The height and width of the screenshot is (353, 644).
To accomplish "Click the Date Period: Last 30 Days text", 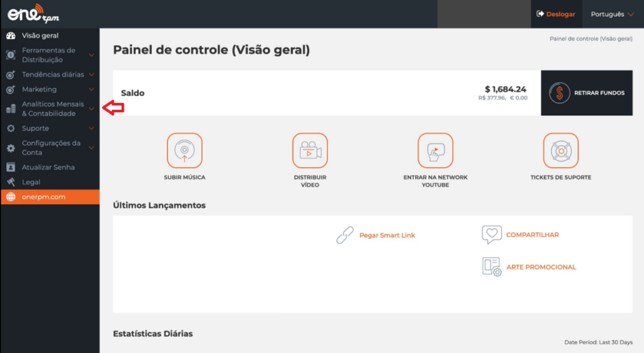I will pos(599,342).
